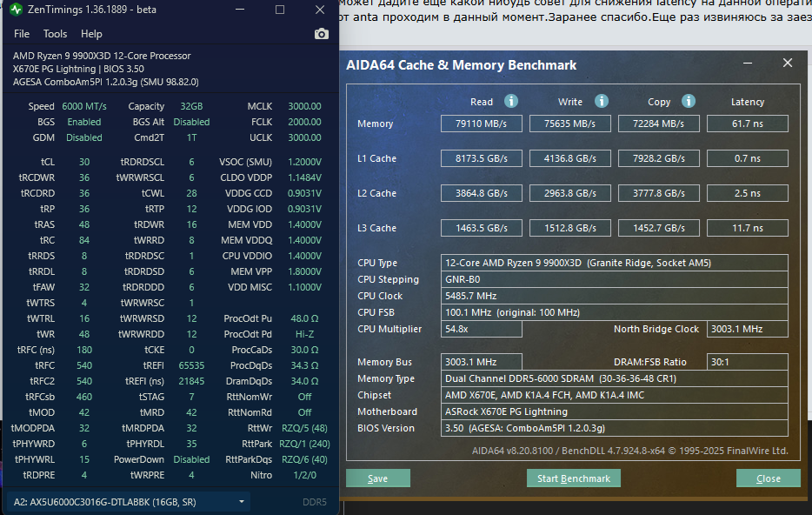Viewport: 812px width, 515px height.
Task: Click L1 Cache latency 0.7 ns
Action: 748,158
